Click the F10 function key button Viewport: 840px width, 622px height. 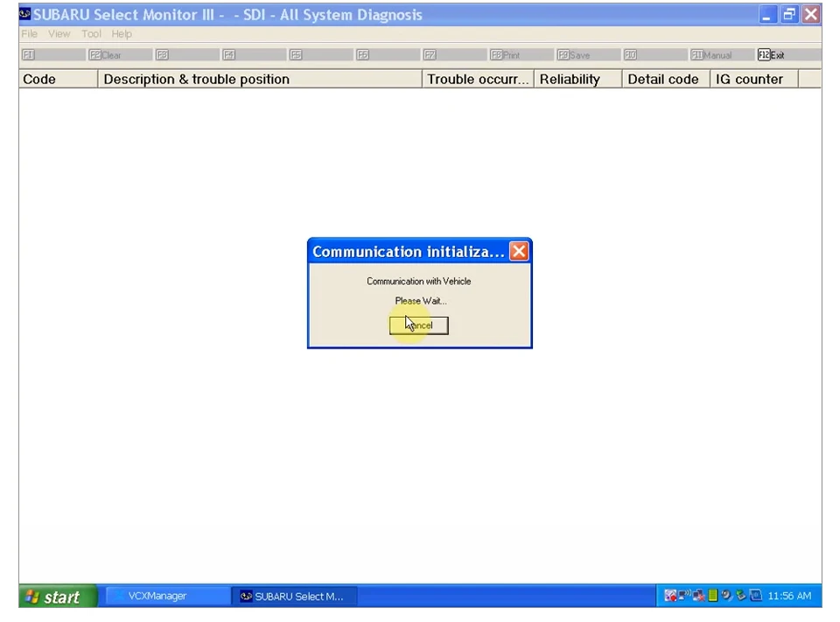pyautogui.click(x=655, y=54)
